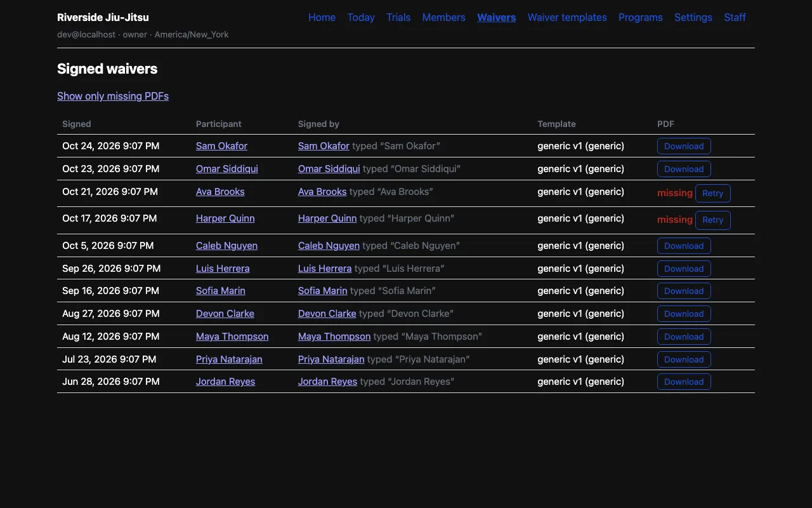The image size is (812, 508).
Task: Navigate to Members
Action: tap(443, 18)
